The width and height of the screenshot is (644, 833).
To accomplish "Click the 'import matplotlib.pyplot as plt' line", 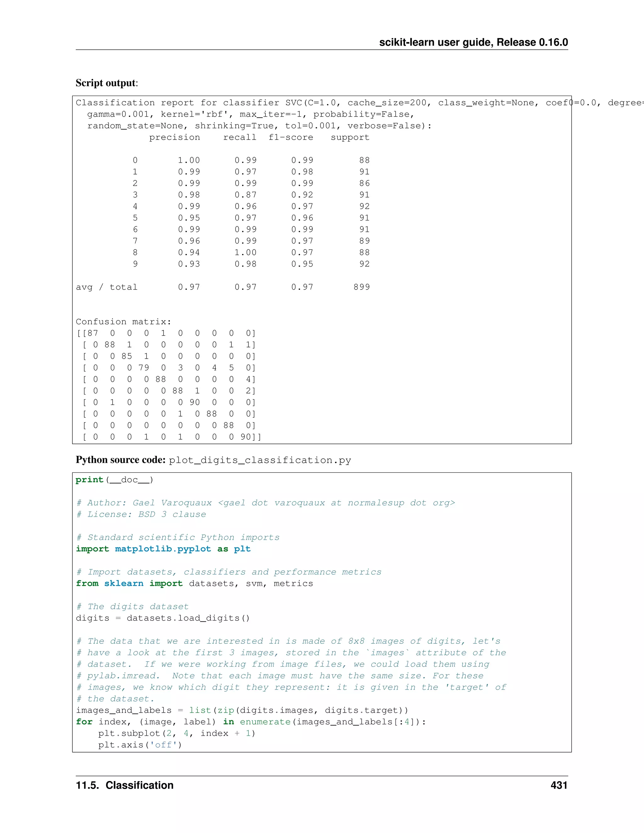I will (163, 549).
